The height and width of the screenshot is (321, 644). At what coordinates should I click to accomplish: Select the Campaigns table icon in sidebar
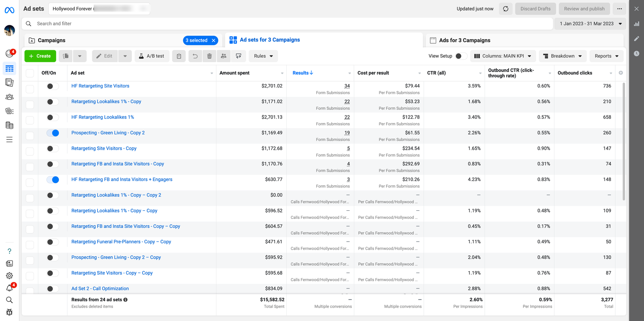[9, 69]
